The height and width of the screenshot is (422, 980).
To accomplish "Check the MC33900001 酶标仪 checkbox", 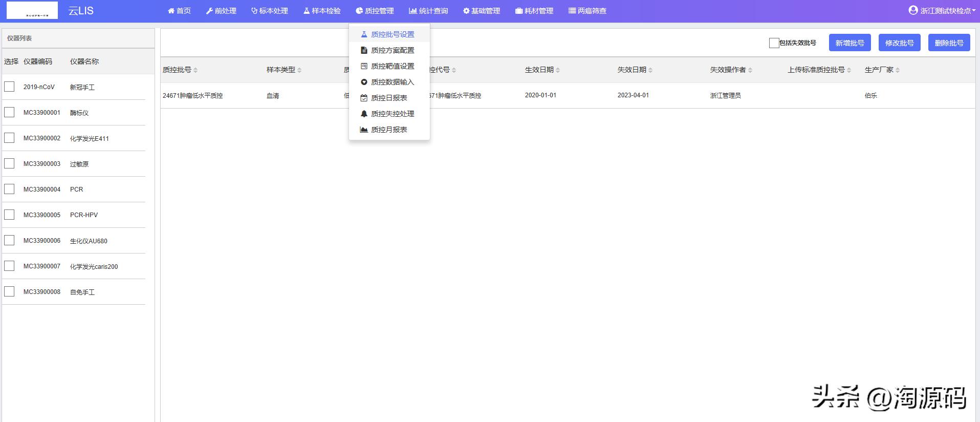I will [9, 112].
